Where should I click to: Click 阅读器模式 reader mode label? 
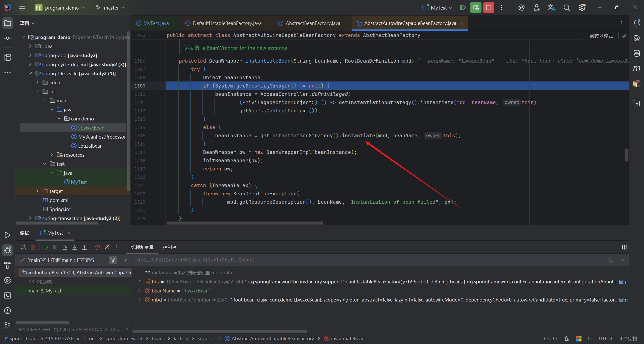601,36
